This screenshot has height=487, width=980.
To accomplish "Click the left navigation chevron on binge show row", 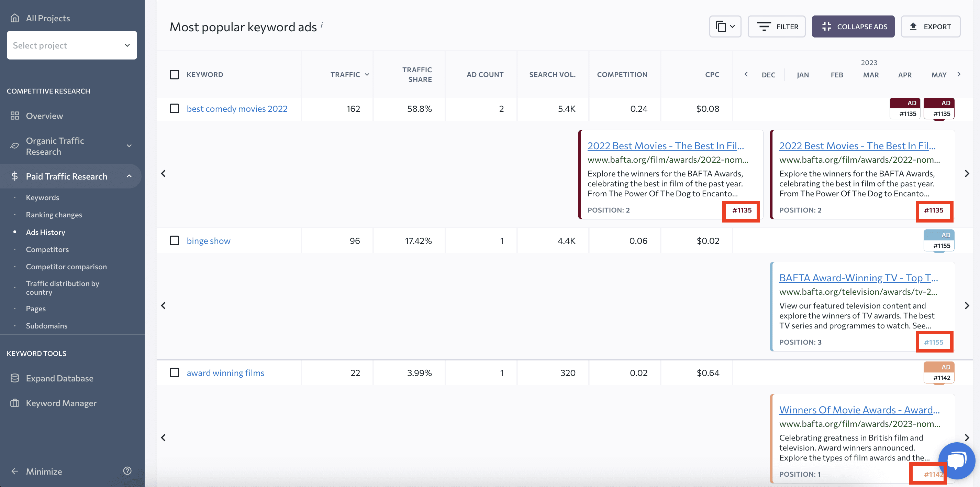I will (x=164, y=305).
